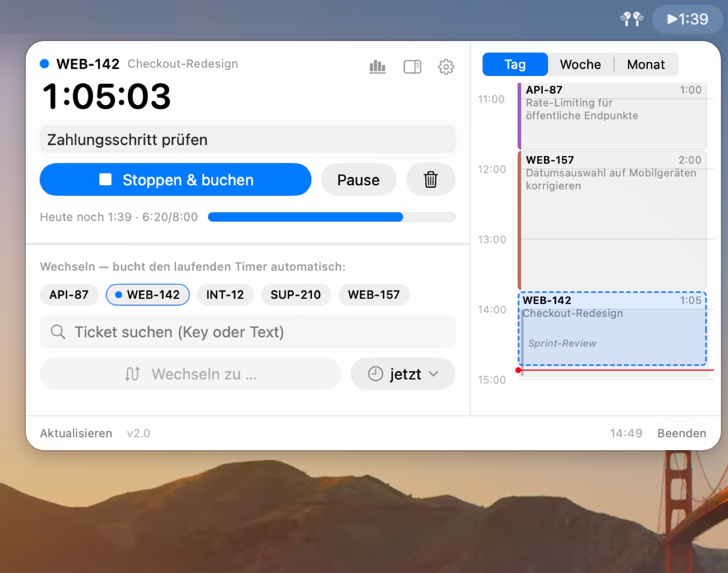Click the 1:39 timer in the menu bar
This screenshot has height=573, width=728.
coord(687,19)
